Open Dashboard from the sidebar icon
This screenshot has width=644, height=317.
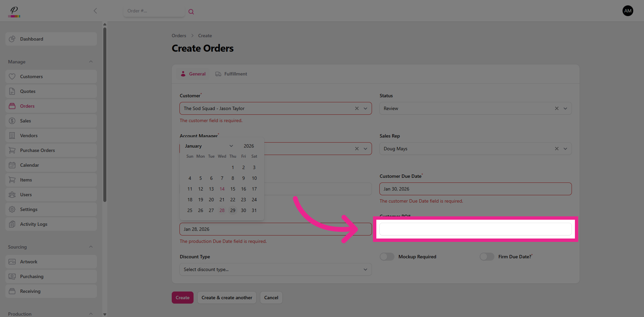(x=12, y=39)
